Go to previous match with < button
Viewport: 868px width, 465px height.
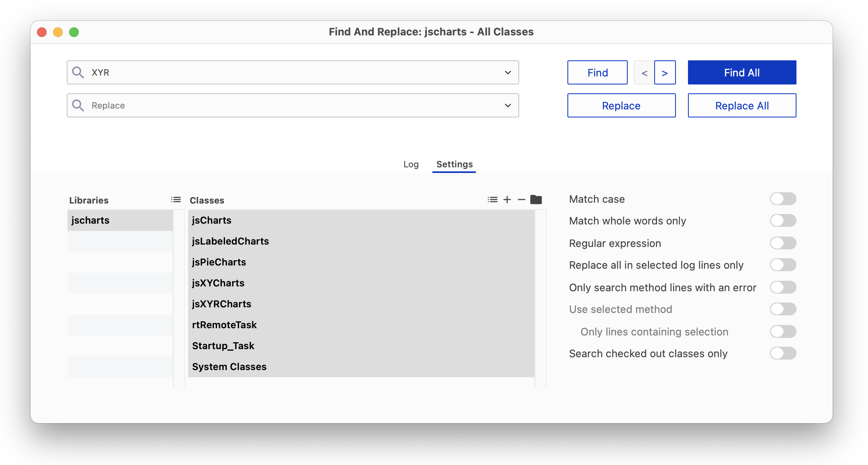point(644,73)
